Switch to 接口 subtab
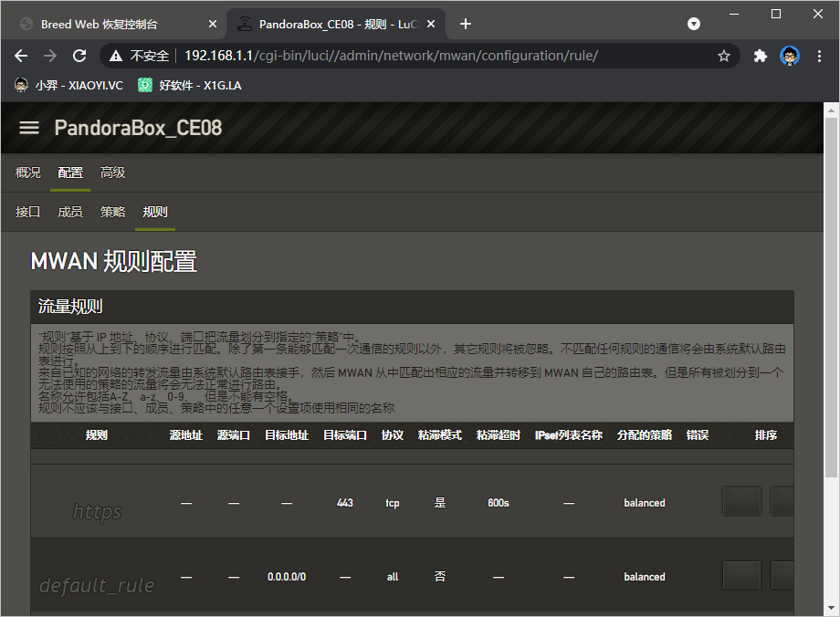 [x=28, y=212]
